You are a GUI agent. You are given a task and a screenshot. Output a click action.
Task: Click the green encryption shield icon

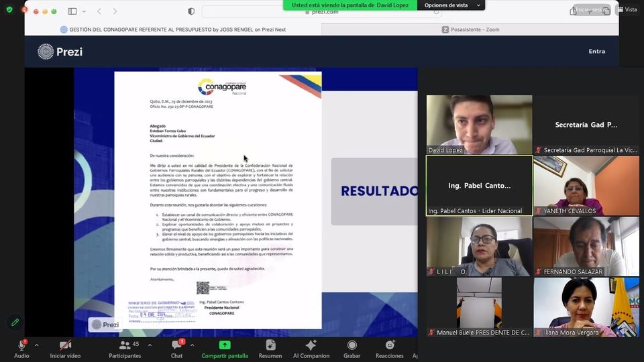(9, 10)
